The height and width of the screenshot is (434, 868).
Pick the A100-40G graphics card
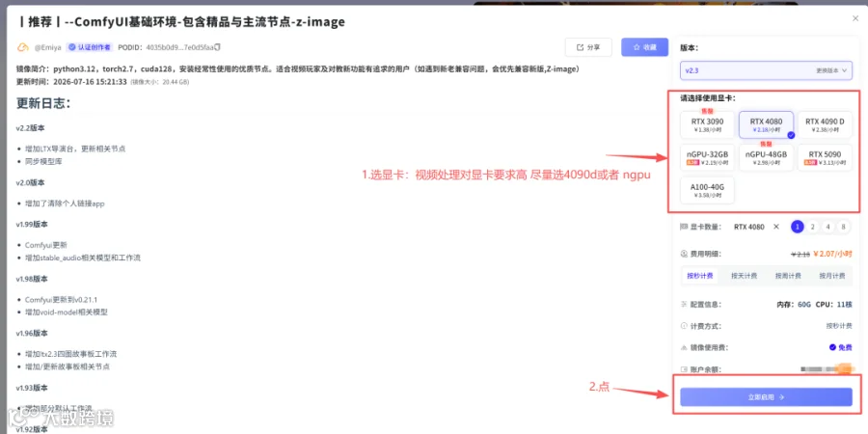[708, 190]
